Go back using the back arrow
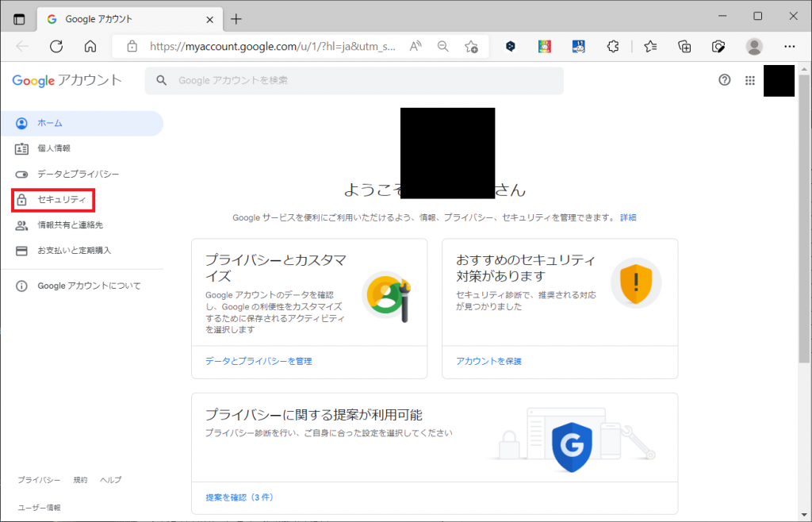Screen dimensions: 812x522 point(22,46)
